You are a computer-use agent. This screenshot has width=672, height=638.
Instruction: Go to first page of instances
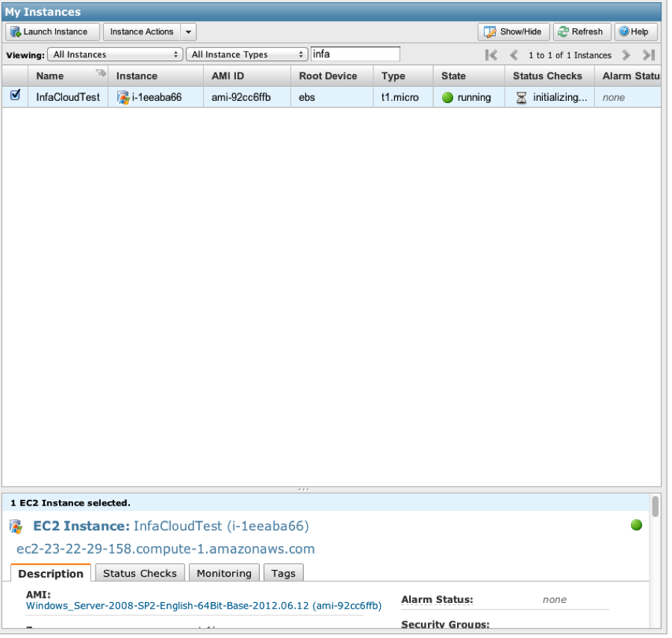491,55
